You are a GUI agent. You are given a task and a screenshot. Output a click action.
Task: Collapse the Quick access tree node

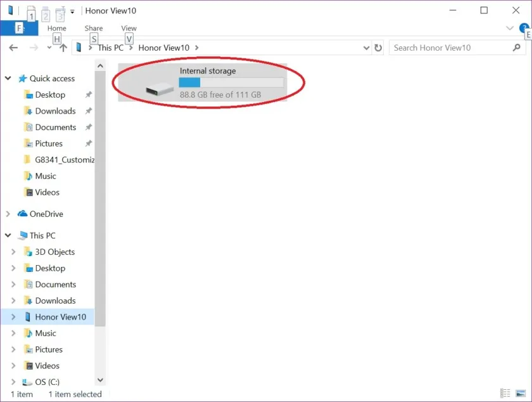(x=8, y=79)
